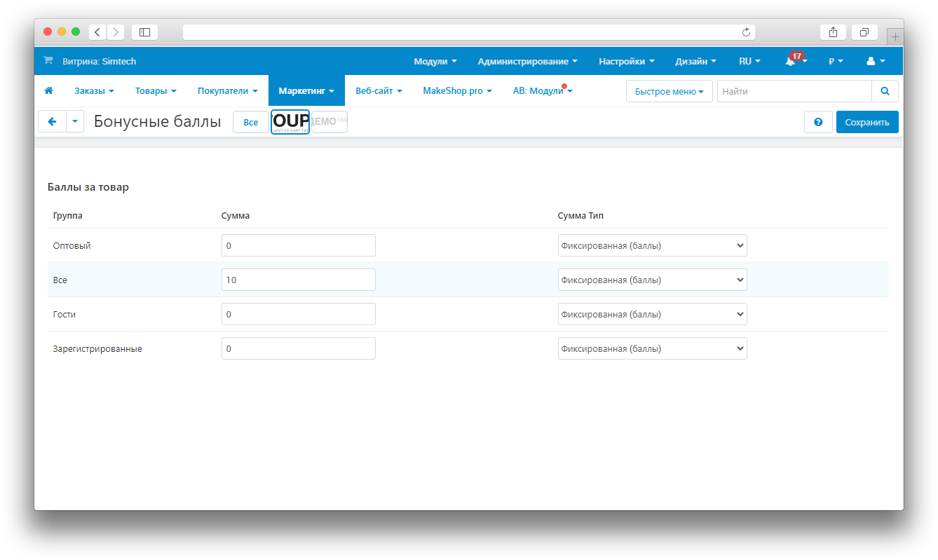Viewport: 938px width, 560px height.
Task: Open the Администрирование menu
Action: click(x=527, y=62)
